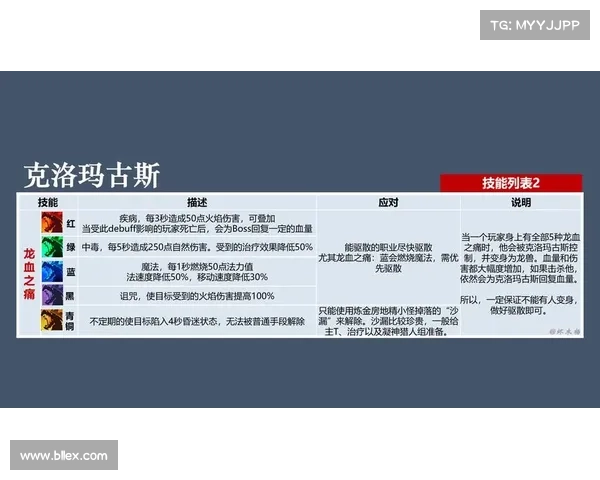Click the bronze (青铜) skill icon

(x=49, y=321)
